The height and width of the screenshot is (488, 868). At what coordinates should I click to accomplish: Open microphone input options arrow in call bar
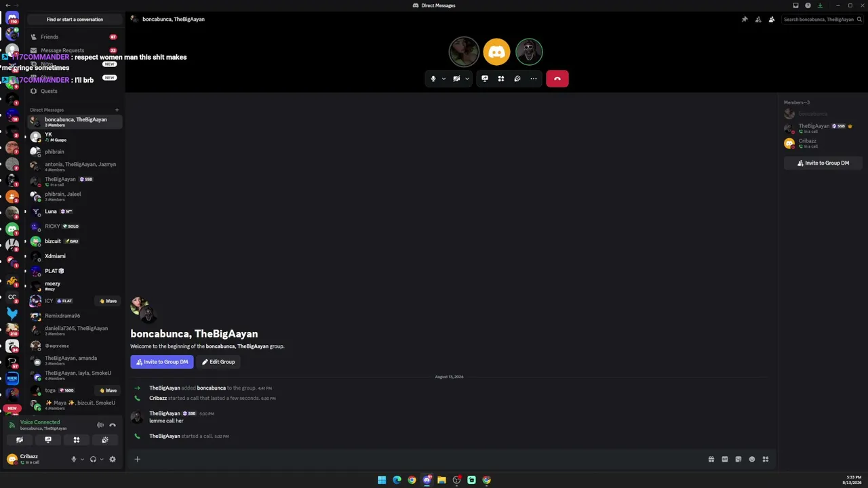click(x=443, y=79)
